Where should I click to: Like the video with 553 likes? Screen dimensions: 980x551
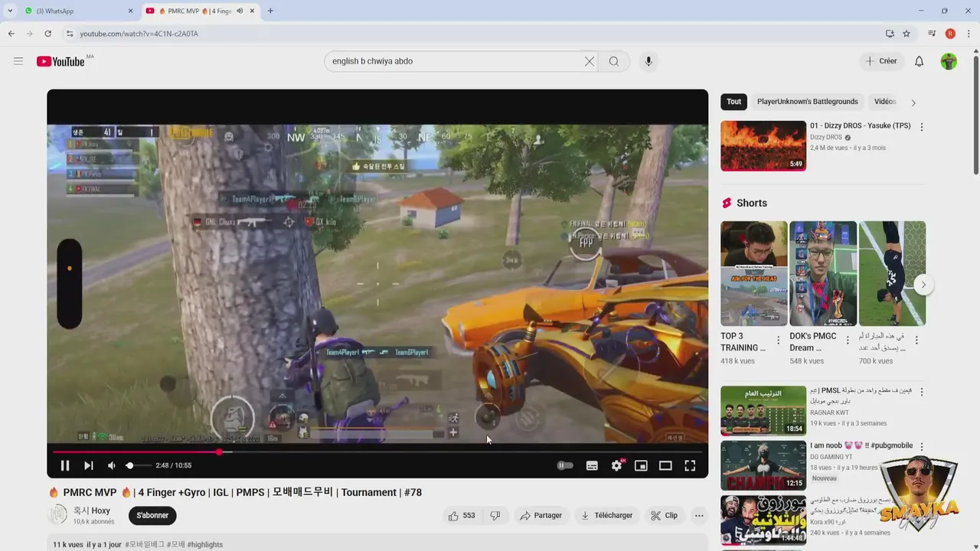(x=462, y=516)
